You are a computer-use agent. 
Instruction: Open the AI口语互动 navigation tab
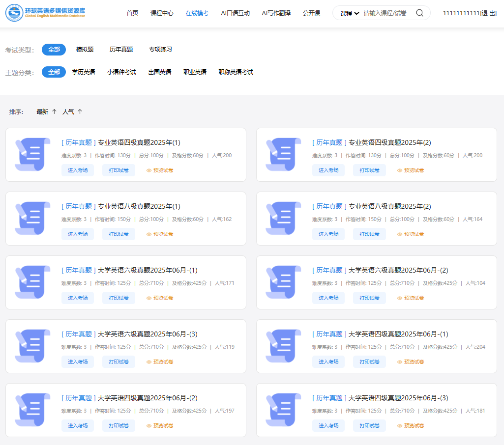(x=235, y=13)
